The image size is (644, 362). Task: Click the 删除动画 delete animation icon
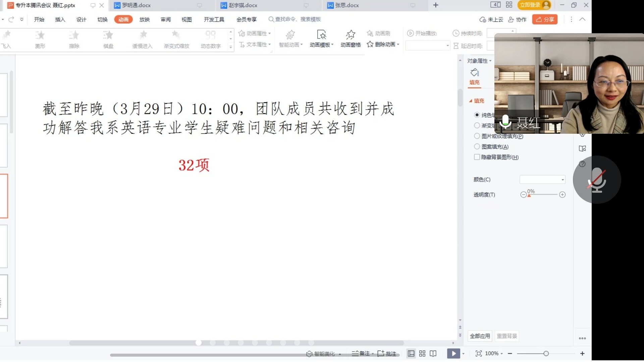click(370, 44)
